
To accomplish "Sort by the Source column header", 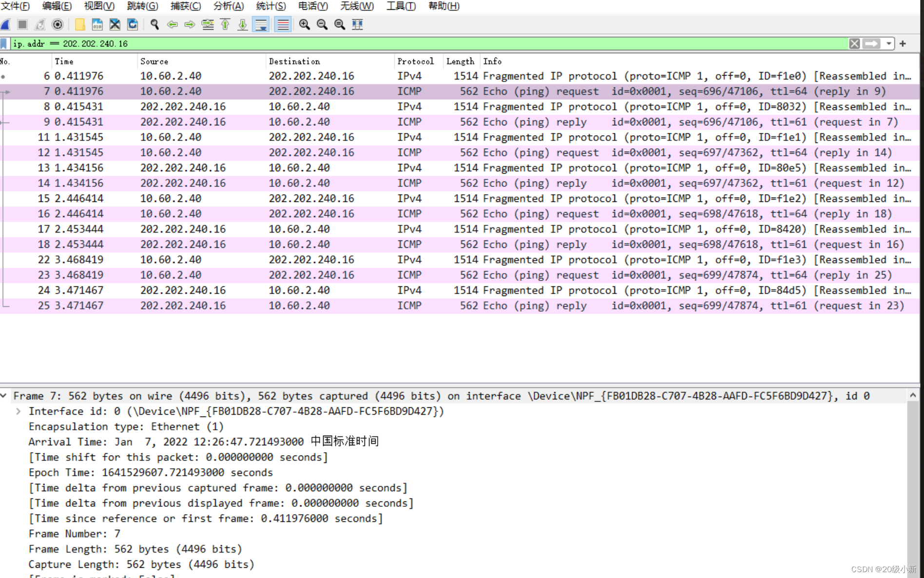I will 202,61.
